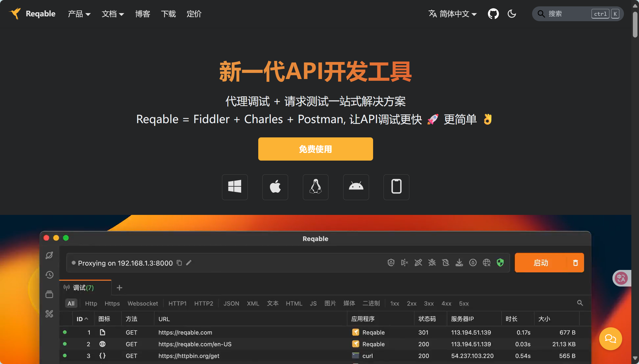Select the All filter
The height and width of the screenshot is (364, 639).
(x=71, y=303)
